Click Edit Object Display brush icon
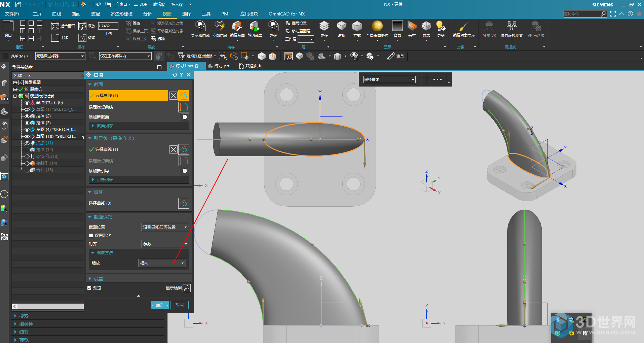This screenshot has height=343, width=644. point(464,26)
